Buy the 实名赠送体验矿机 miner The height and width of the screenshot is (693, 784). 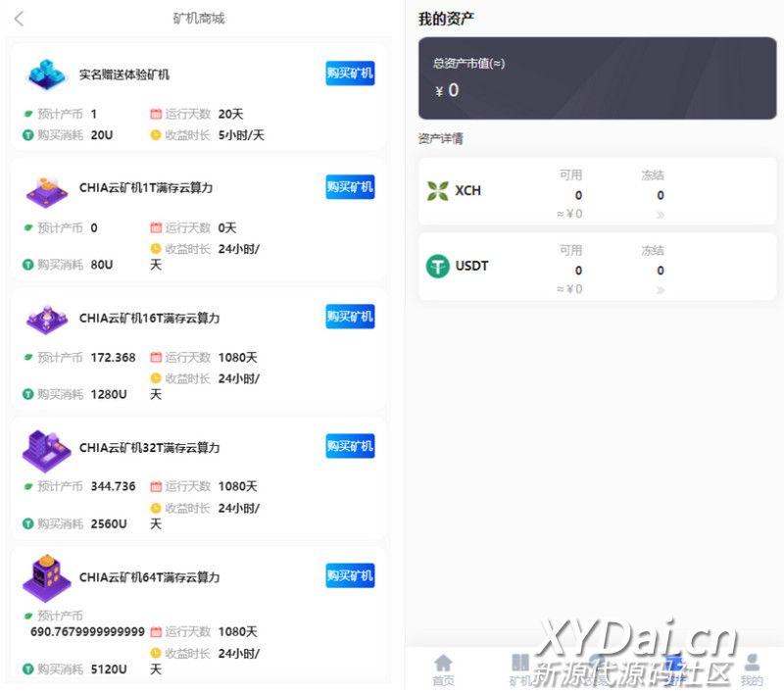tap(350, 74)
